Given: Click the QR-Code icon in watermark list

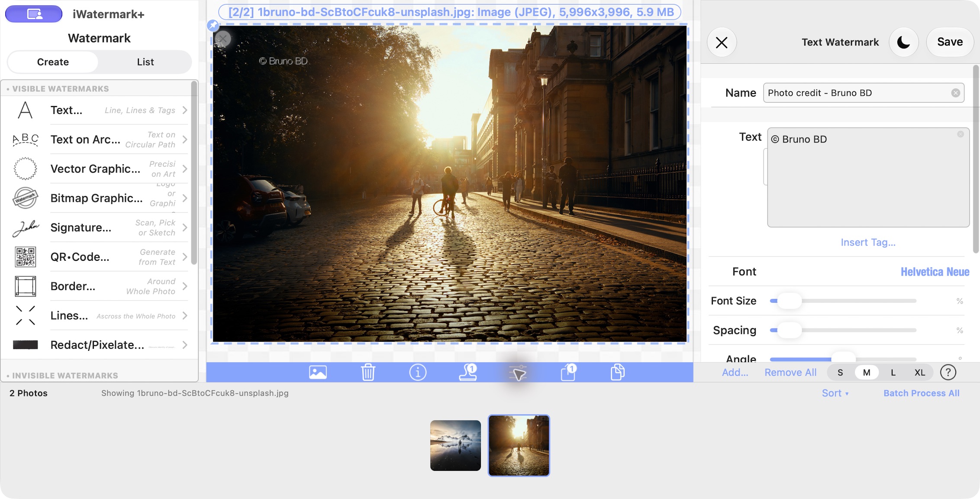Looking at the screenshot, I should pos(26,257).
